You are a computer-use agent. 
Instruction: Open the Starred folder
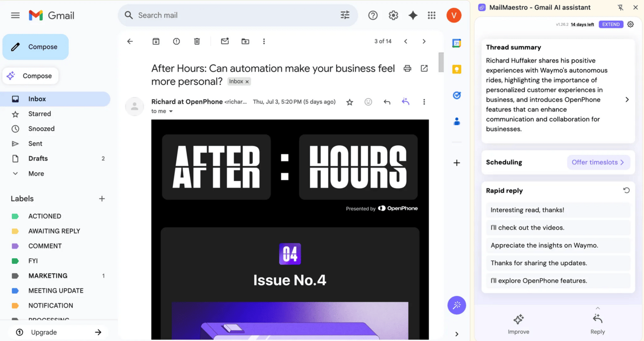(55, 114)
